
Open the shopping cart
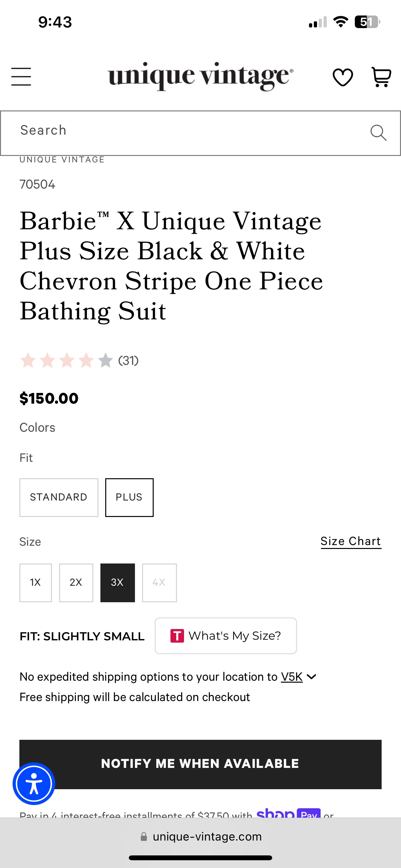tap(381, 77)
